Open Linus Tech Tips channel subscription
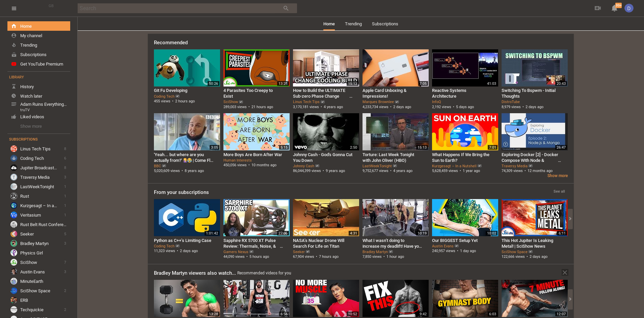The height and width of the screenshot is (318, 644). point(39,149)
